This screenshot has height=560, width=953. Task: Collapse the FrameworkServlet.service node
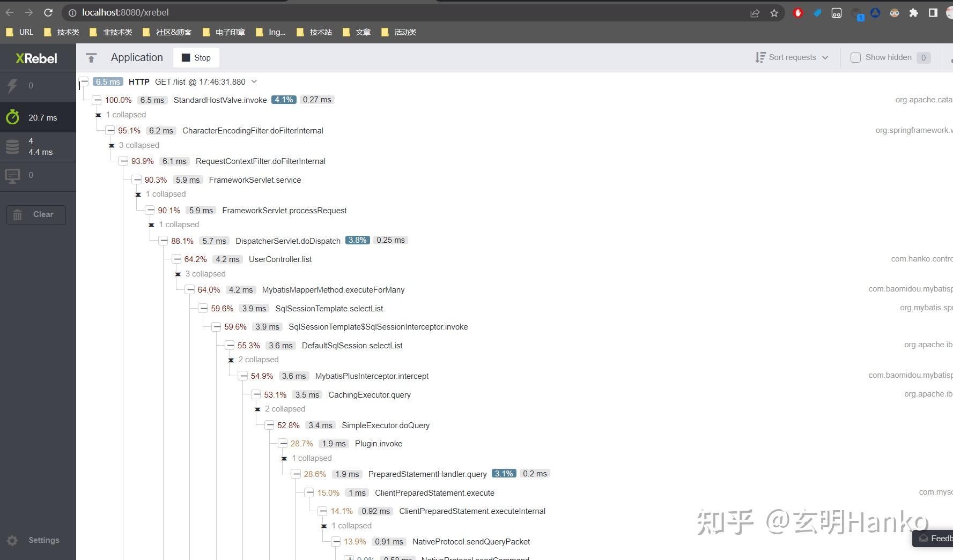[137, 180]
